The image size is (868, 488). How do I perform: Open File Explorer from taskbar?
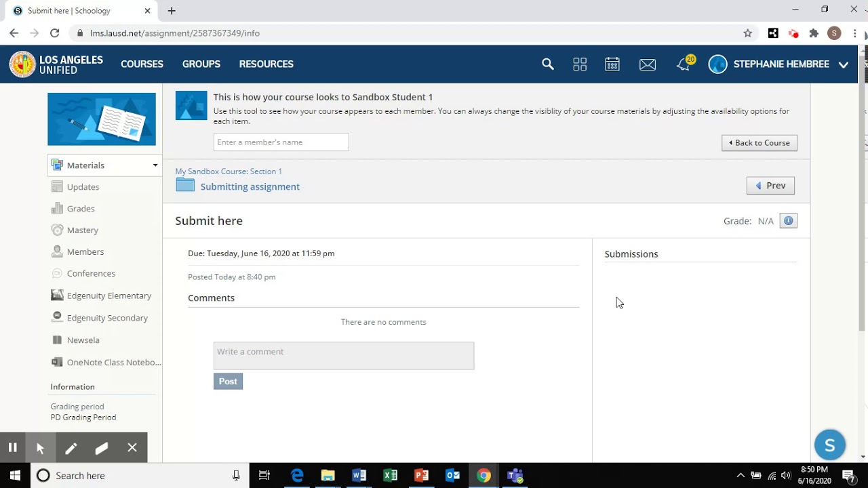(x=328, y=476)
